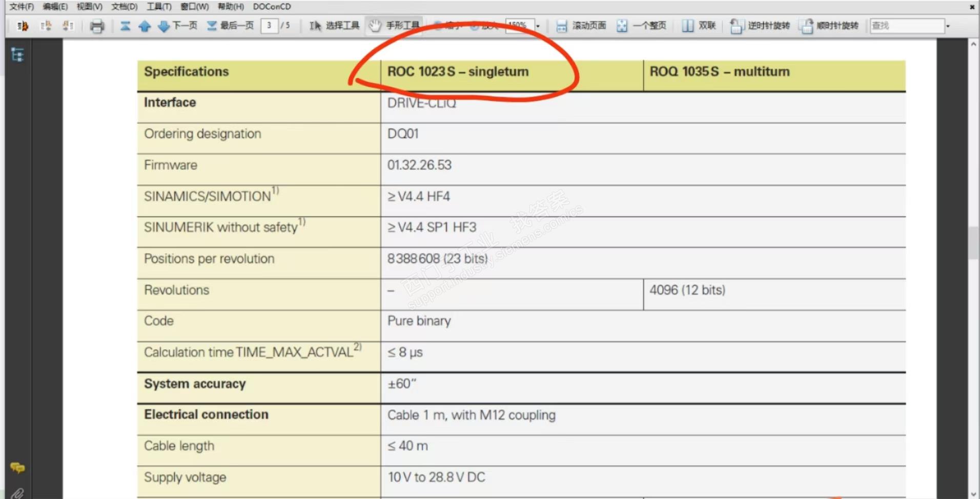Open the search field dropdown arrow

click(x=948, y=26)
